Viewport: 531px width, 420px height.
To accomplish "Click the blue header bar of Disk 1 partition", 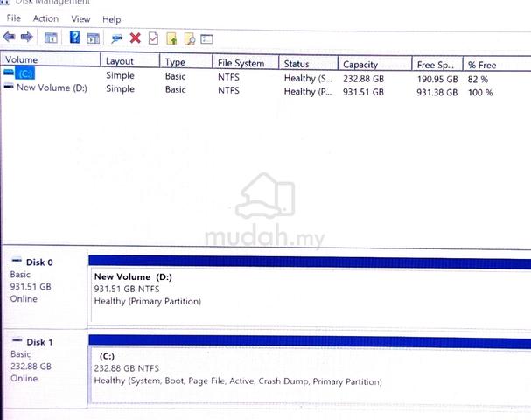I will pos(310,341).
